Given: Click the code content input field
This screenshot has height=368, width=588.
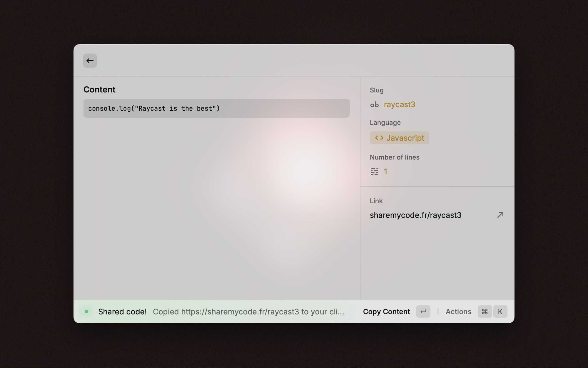Looking at the screenshot, I should tap(216, 108).
